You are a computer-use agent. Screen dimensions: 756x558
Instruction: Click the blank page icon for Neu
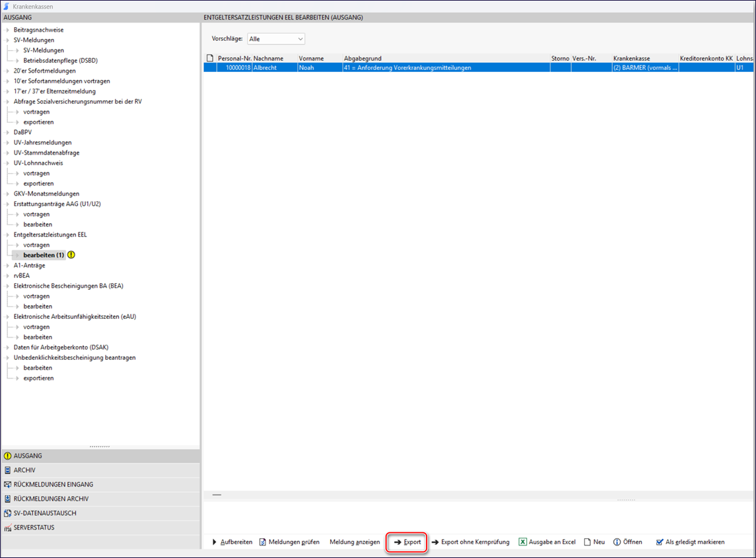pos(586,542)
